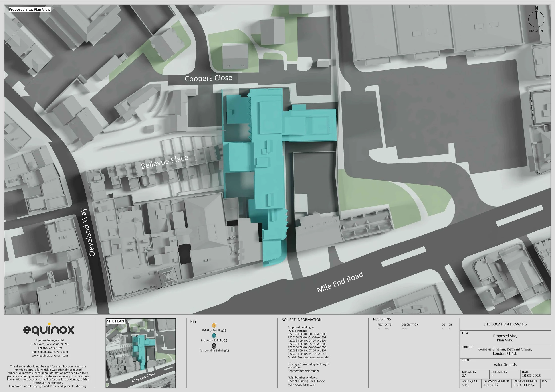The width and height of the screenshot is (555, 392).
Task: Open the www.equinoxsurveyors.com website link
Action: pyautogui.click(x=50, y=355)
